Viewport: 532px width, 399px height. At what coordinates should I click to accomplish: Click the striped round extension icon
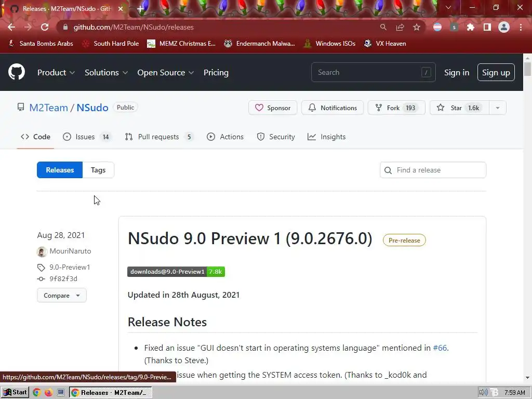(x=437, y=27)
